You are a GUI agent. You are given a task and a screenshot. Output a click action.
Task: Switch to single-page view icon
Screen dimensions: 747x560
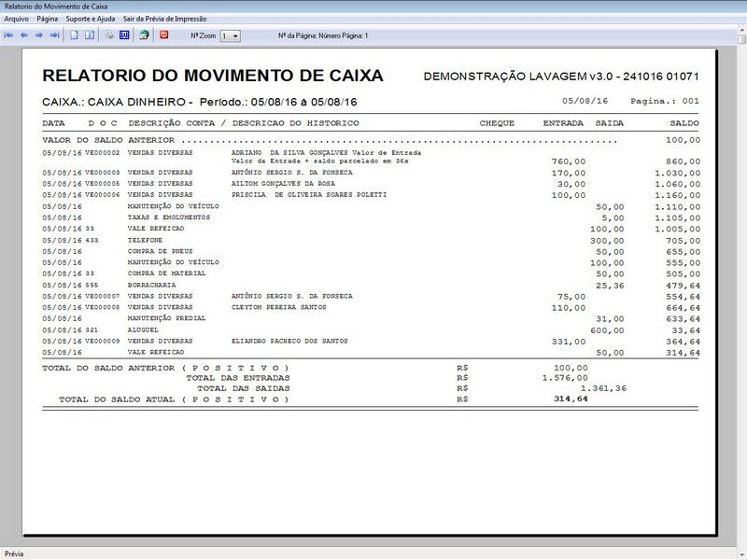tap(73, 35)
